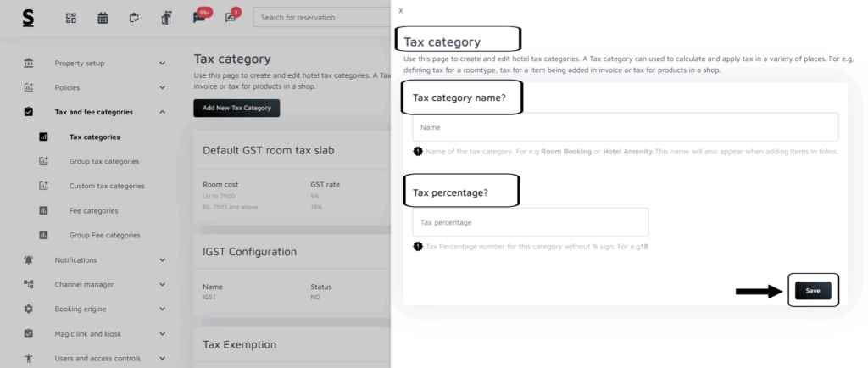Click the guest with luggage icon
868x368 pixels.
pos(165,18)
